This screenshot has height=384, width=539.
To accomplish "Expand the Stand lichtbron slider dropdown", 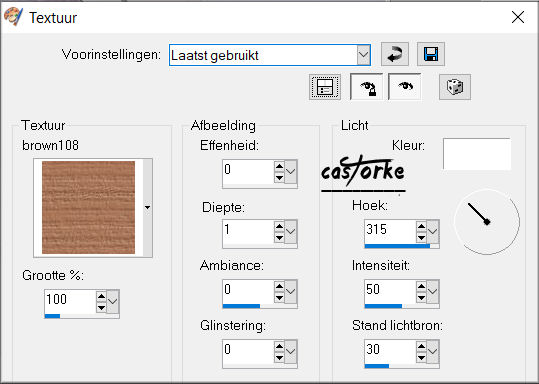I will pos(433,351).
